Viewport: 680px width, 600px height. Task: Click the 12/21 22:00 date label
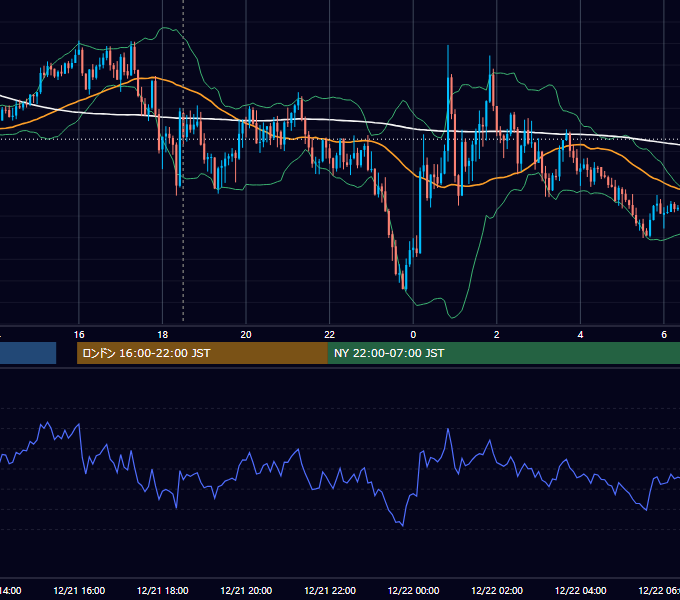click(x=330, y=590)
